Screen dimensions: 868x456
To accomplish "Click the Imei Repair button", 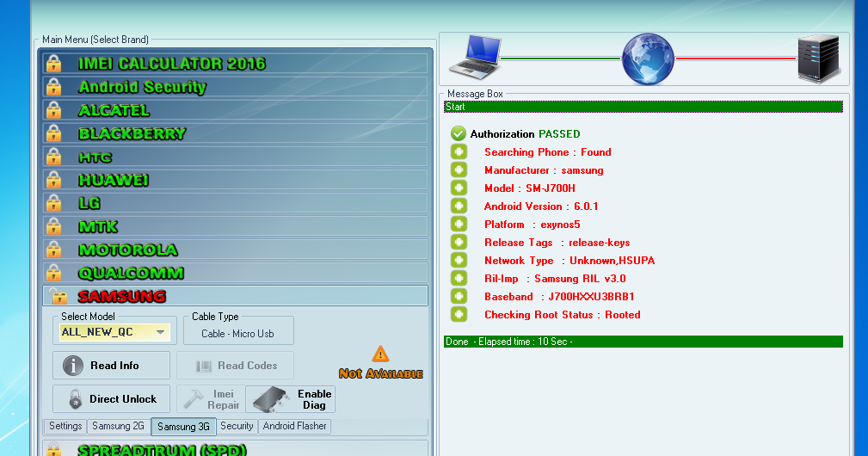I will click(211, 399).
